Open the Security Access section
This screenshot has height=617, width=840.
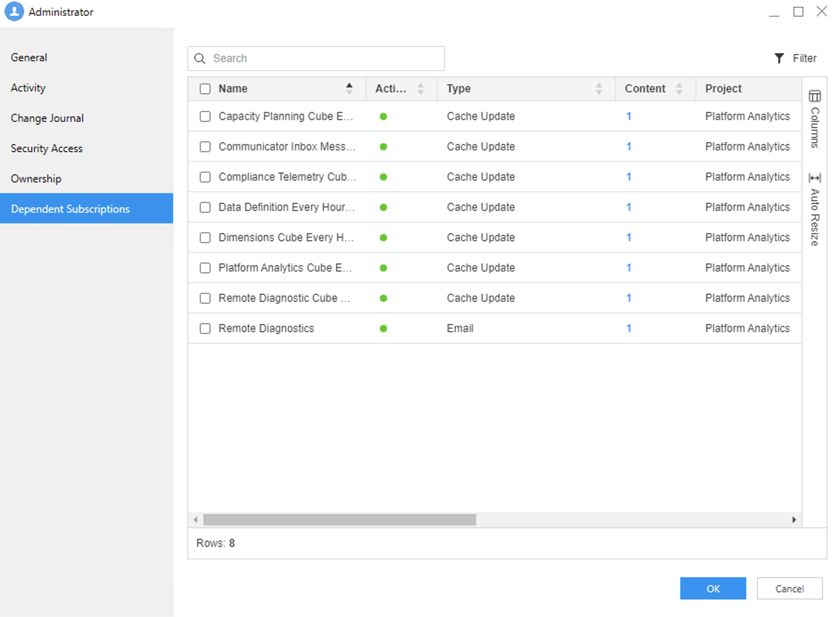(x=47, y=148)
